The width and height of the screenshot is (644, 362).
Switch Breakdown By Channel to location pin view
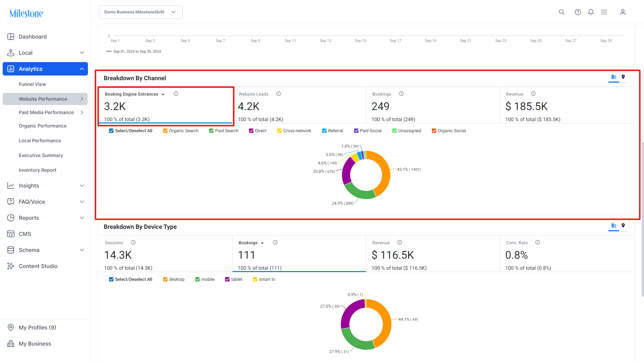pos(623,77)
